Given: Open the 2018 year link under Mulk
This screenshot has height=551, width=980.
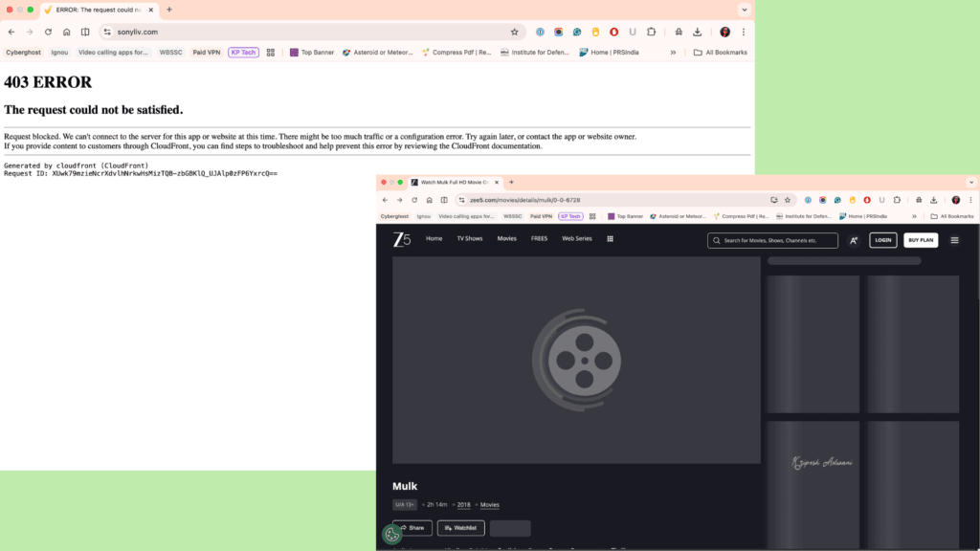Looking at the screenshot, I should [463, 505].
